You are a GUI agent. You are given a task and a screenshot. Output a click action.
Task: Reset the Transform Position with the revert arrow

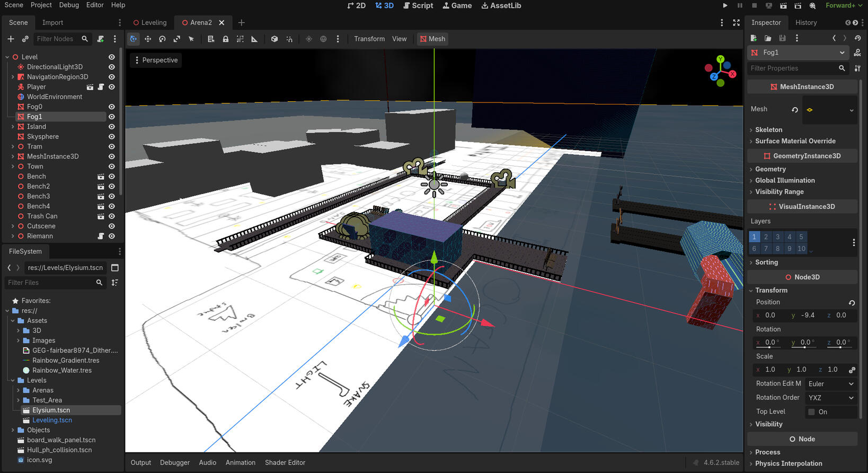click(x=852, y=303)
